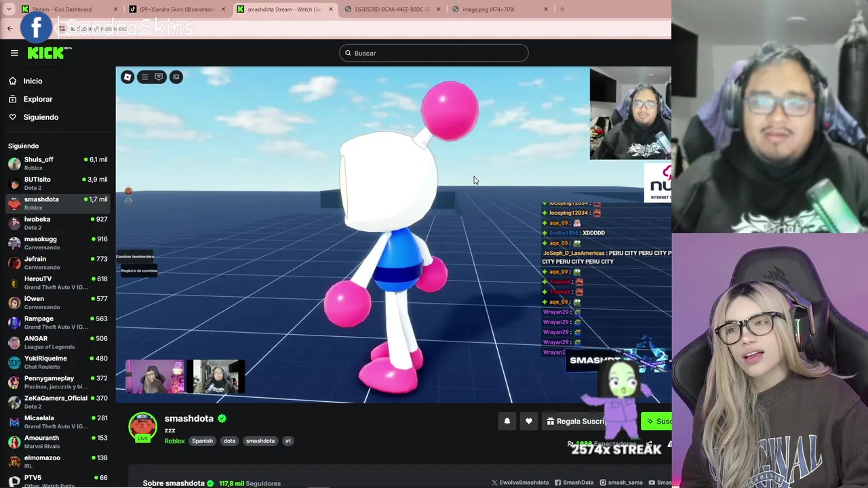Open the Micaelala channel
868x488 pixels.
coord(58,422)
